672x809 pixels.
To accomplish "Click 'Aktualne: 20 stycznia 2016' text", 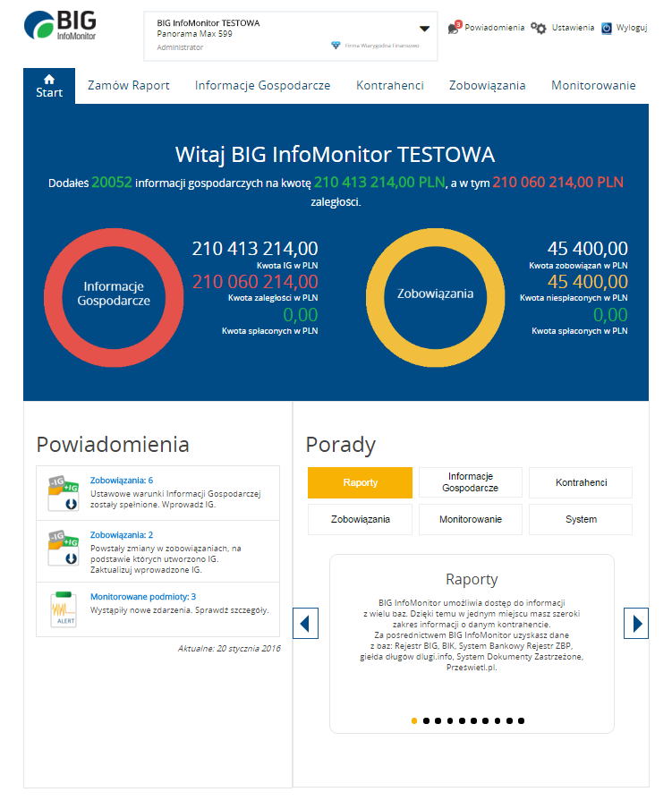I will click(229, 649).
